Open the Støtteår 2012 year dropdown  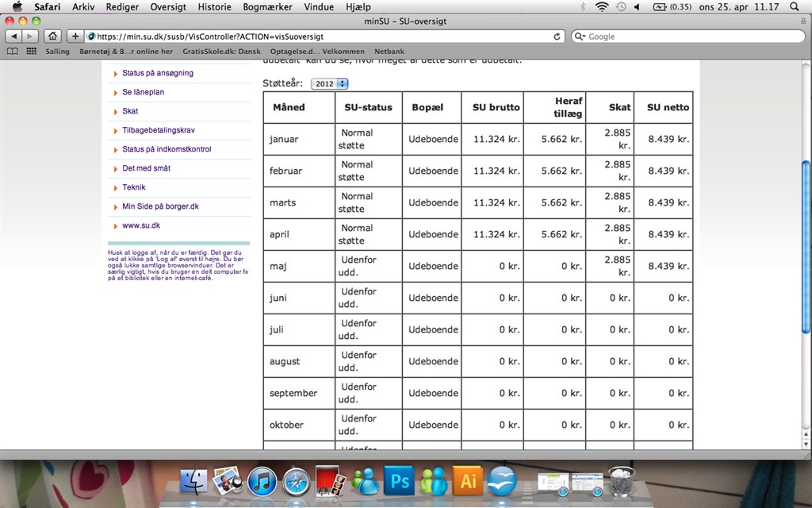(x=329, y=83)
